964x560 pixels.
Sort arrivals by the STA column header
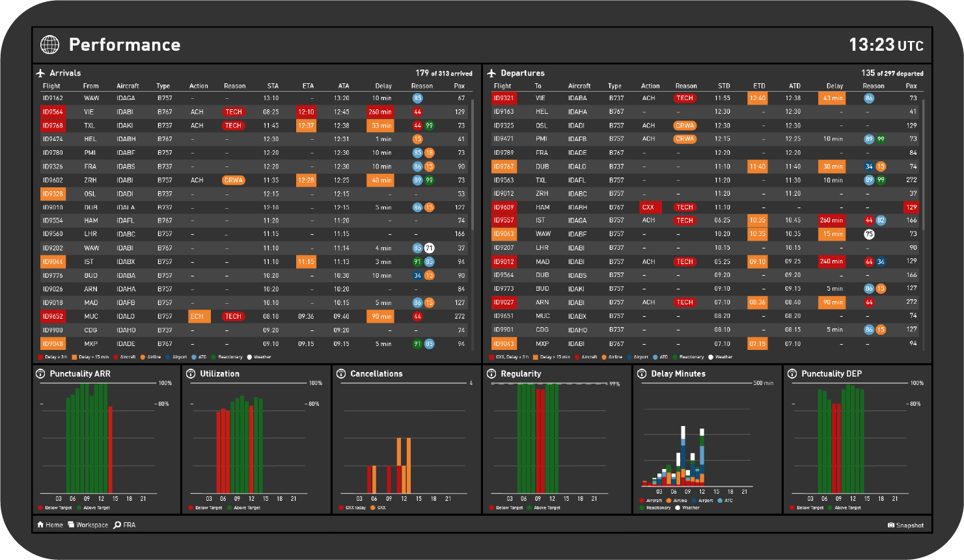point(273,86)
